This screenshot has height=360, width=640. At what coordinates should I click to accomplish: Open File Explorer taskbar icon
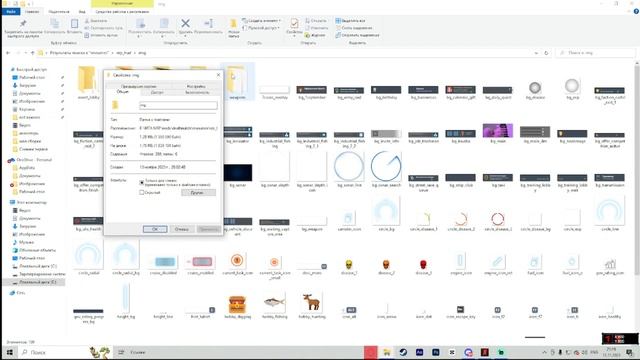click(x=387, y=352)
